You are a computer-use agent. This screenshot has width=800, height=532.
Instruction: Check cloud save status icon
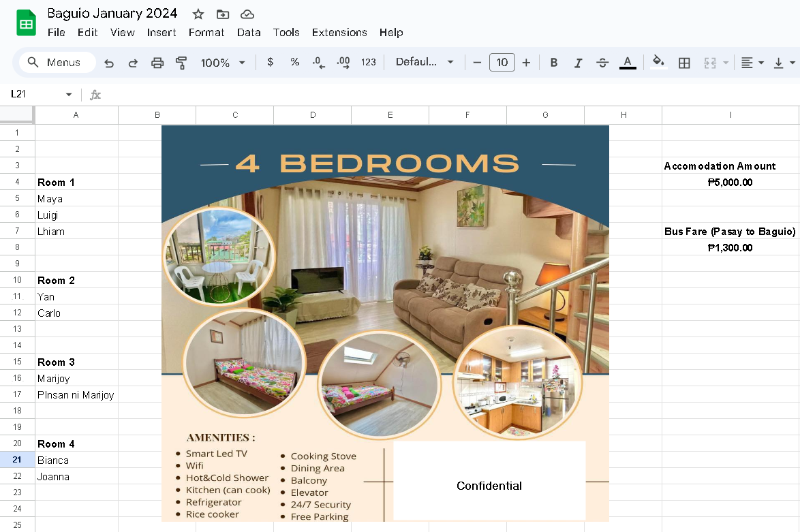[247, 14]
